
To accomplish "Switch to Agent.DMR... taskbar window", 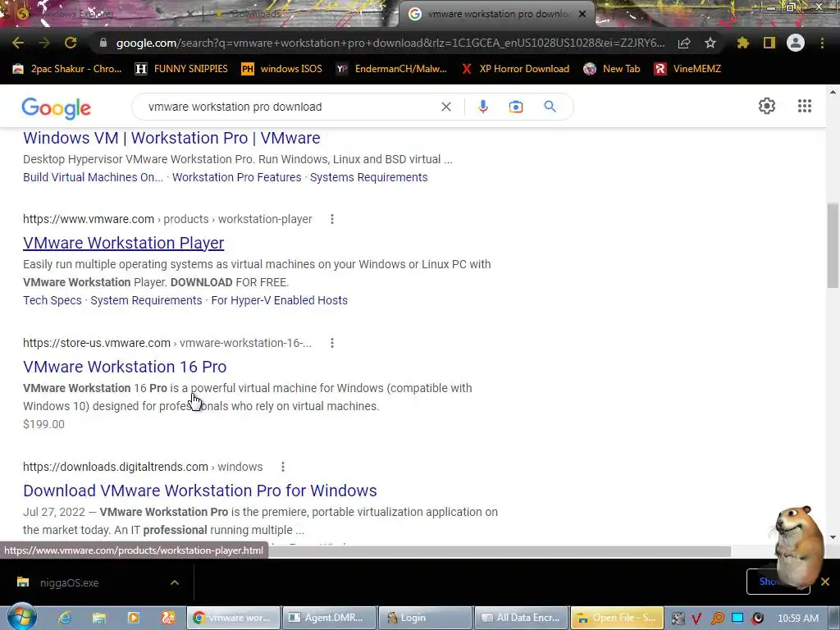I will point(328,618).
